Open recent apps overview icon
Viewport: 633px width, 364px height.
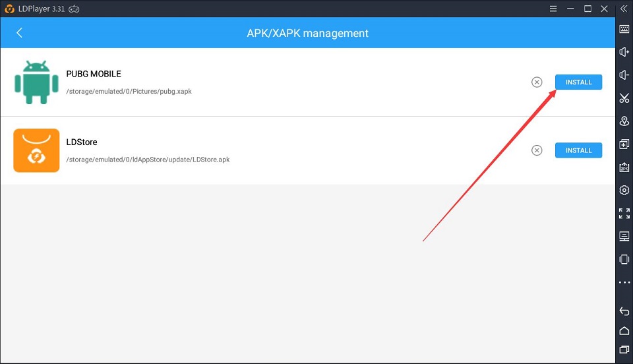624,349
